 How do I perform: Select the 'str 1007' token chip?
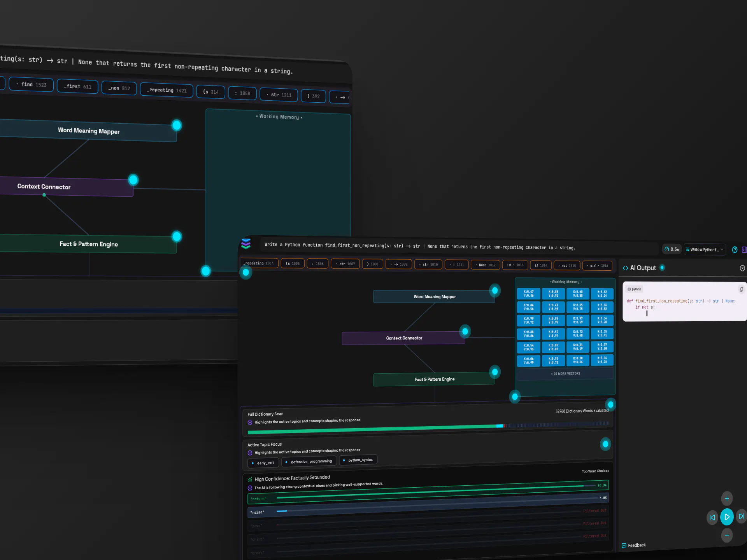(345, 264)
